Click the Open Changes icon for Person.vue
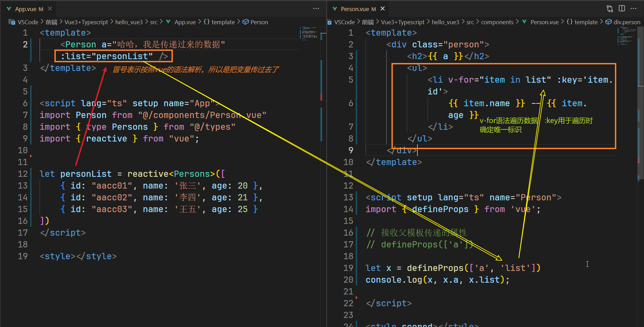The image size is (644, 327). click(610, 9)
